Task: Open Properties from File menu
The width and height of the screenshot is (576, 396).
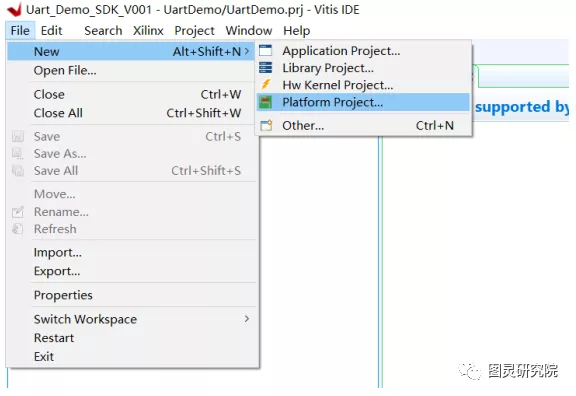Action: point(130,295)
